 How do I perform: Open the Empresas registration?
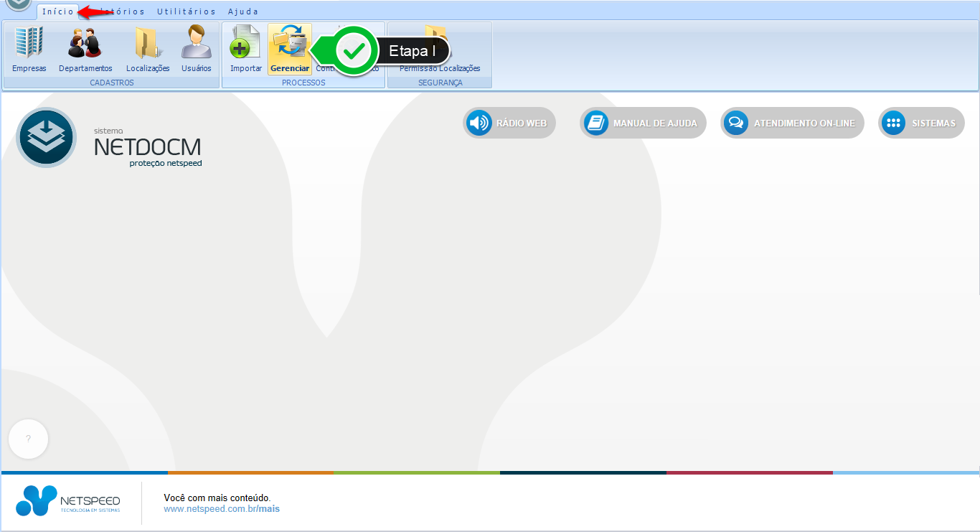point(29,50)
